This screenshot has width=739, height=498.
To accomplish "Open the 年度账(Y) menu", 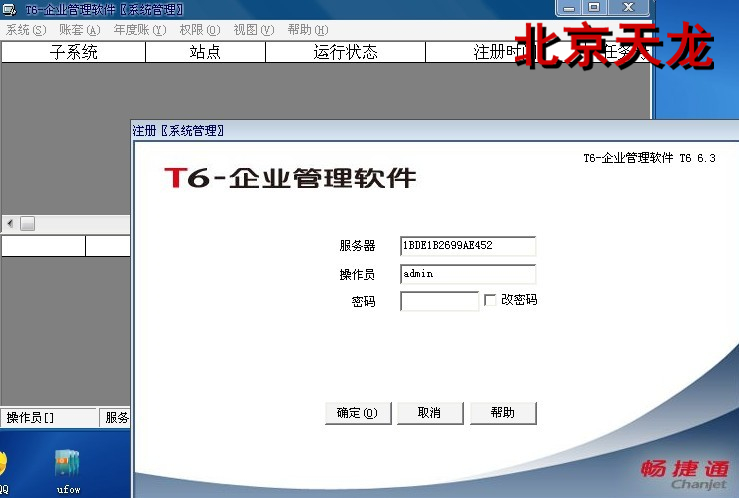I will (x=140, y=30).
